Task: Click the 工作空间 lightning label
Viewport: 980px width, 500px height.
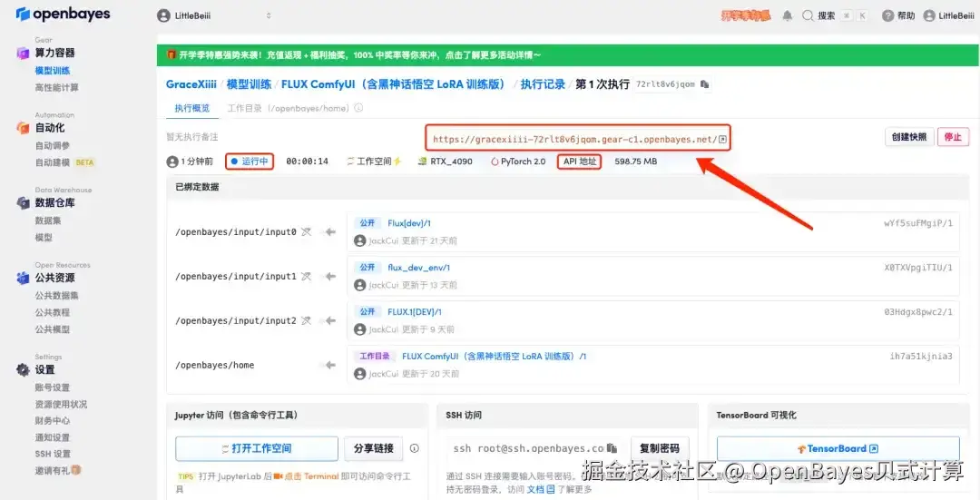Action: (x=375, y=162)
